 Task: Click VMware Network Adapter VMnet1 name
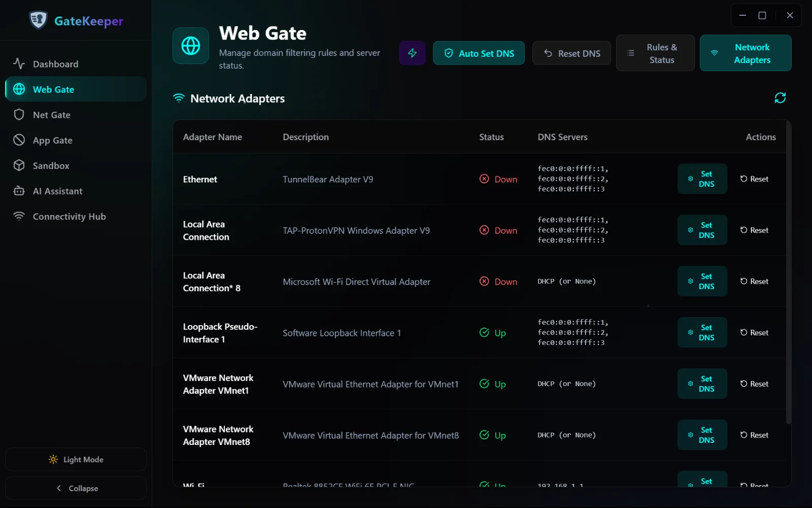(x=218, y=384)
